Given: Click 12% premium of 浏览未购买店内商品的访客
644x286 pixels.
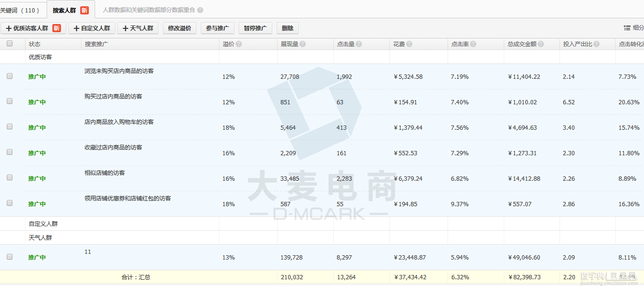Looking at the screenshot, I should (x=229, y=77).
